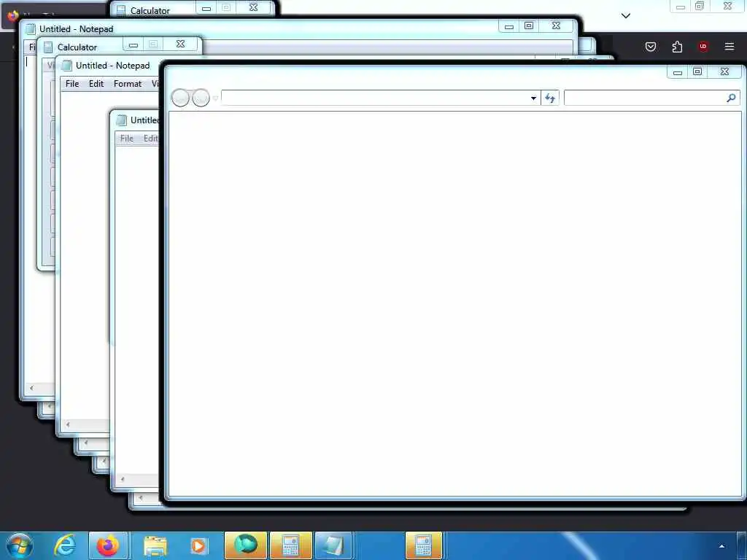Switch to Firefox from the taskbar
Viewport: 747px width, 560px height.
pyautogui.click(x=108, y=545)
